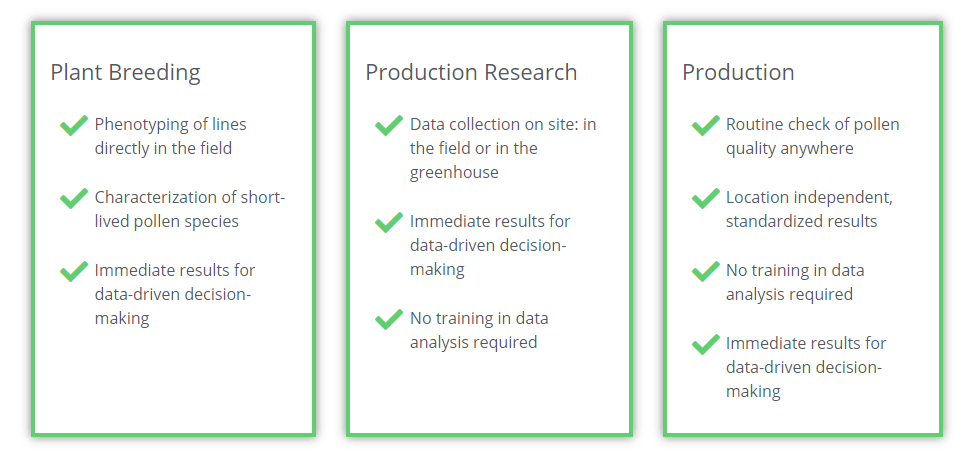
Task: Click the Production card 'Immediate results' checkmark
Action: click(705, 344)
